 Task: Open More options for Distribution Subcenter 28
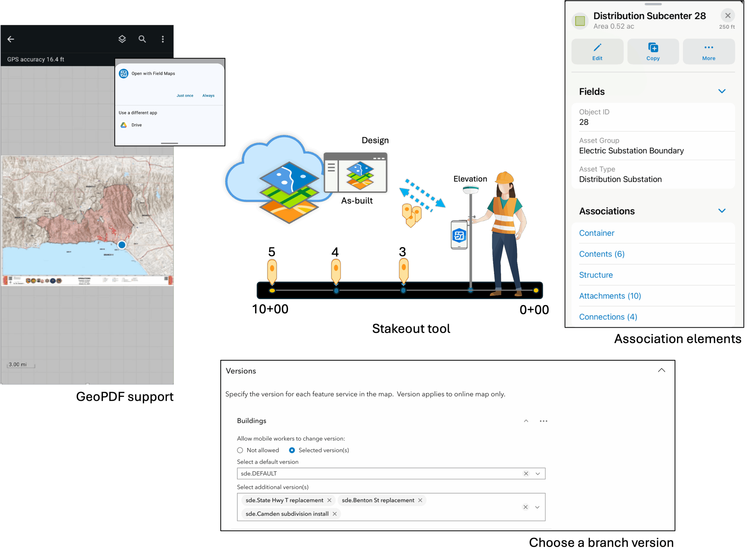(x=708, y=51)
